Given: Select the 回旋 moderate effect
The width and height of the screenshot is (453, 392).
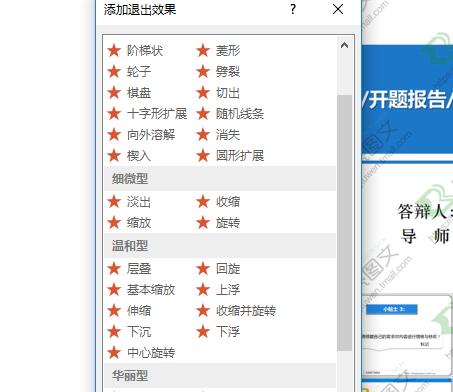Looking at the screenshot, I should click(218, 269).
